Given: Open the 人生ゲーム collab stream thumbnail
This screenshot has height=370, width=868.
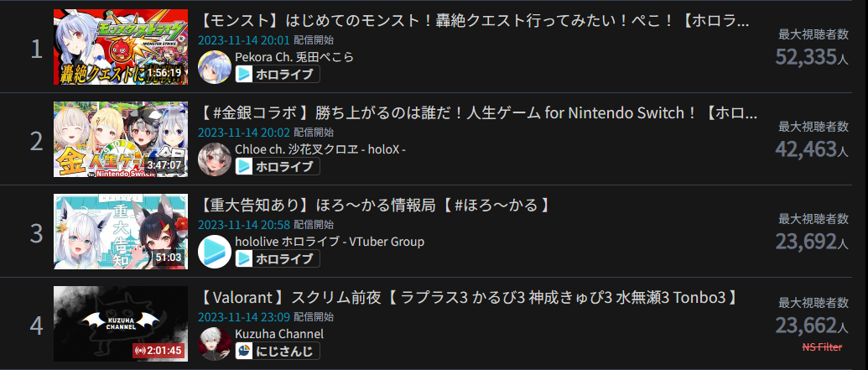Looking at the screenshot, I should point(121,139).
